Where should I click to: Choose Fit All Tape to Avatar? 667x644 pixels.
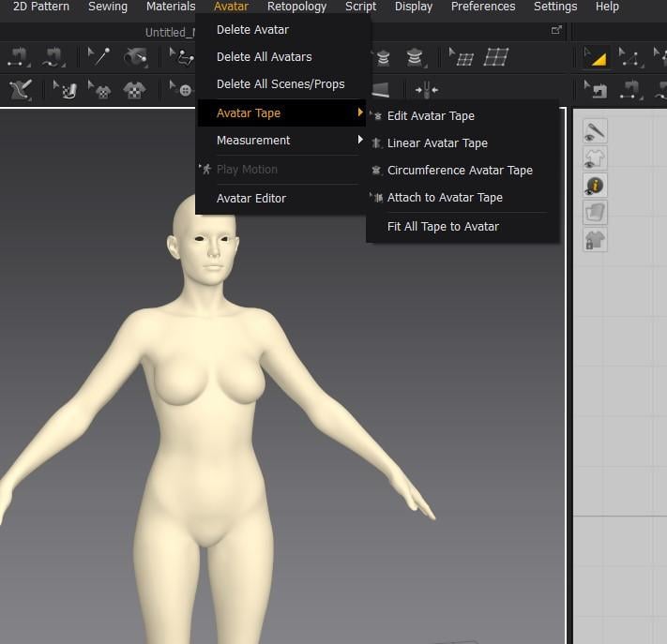(x=462, y=227)
